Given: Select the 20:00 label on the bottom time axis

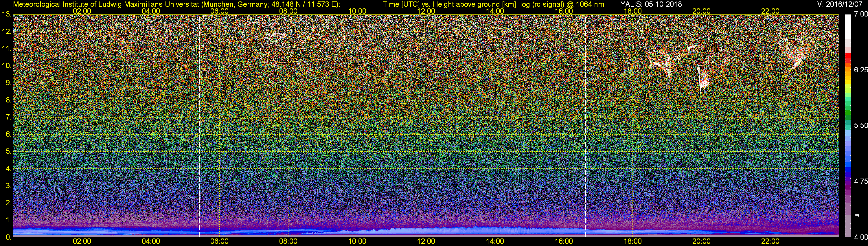Looking at the screenshot, I should [x=702, y=241].
